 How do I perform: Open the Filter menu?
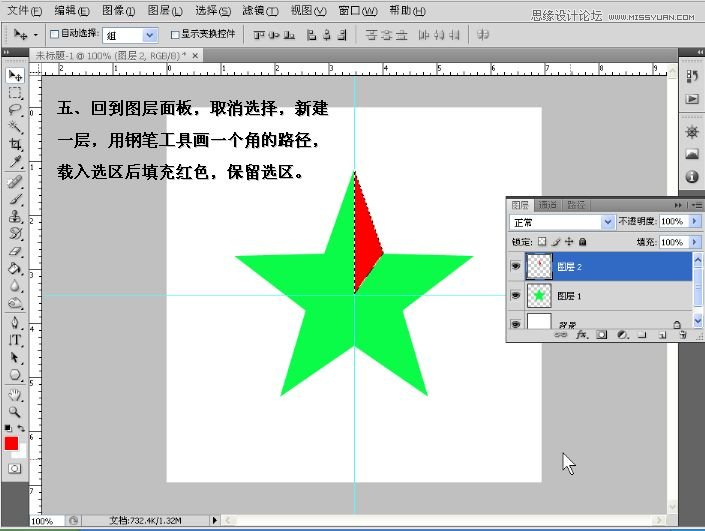[x=260, y=10]
